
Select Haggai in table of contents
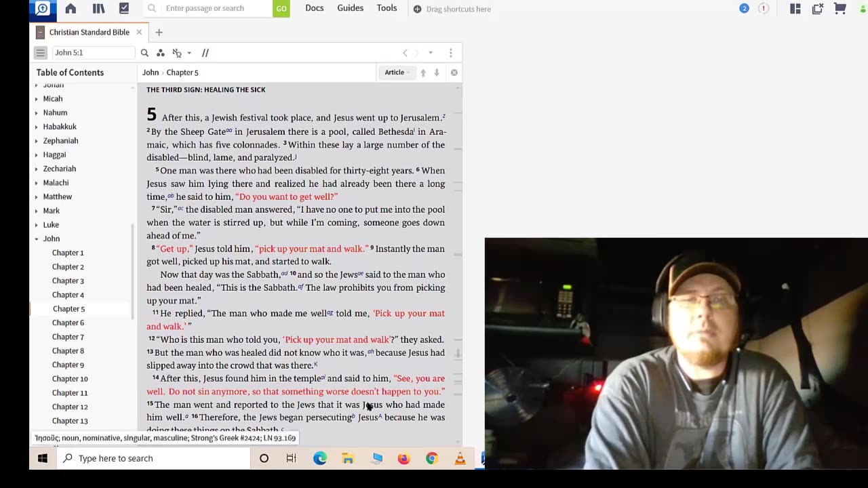(54, 155)
